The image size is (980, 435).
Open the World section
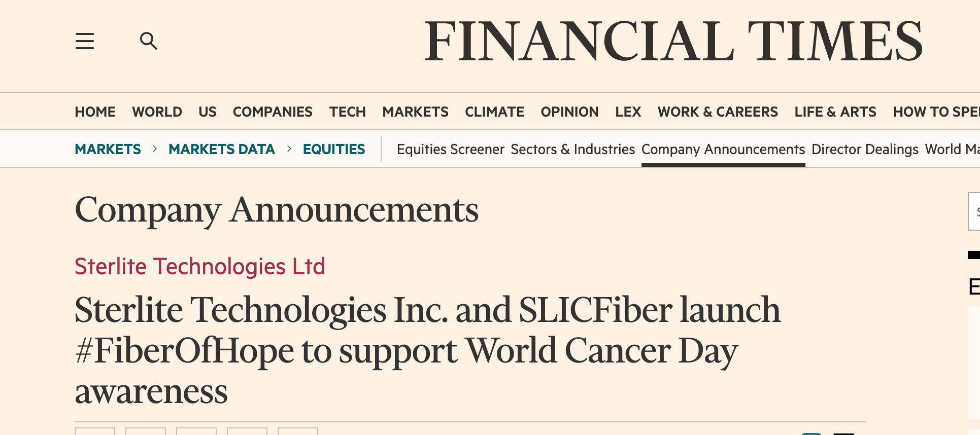point(157,112)
